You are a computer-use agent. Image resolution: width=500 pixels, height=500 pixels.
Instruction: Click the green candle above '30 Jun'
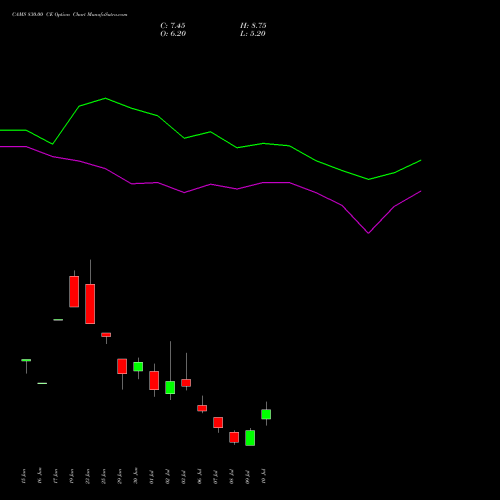pyautogui.click(x=138, y=367)
